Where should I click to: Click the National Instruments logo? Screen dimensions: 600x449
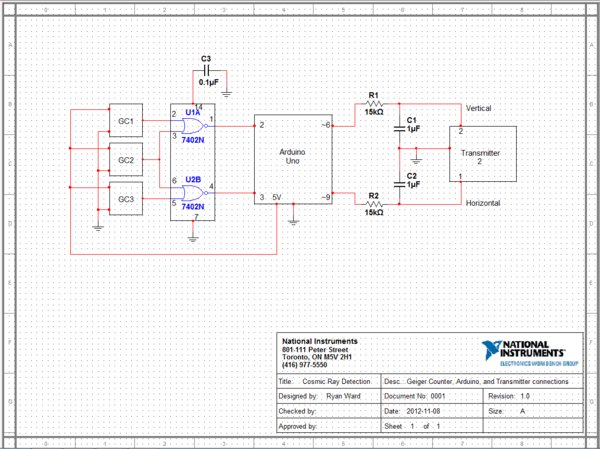[x=530, y=353]
